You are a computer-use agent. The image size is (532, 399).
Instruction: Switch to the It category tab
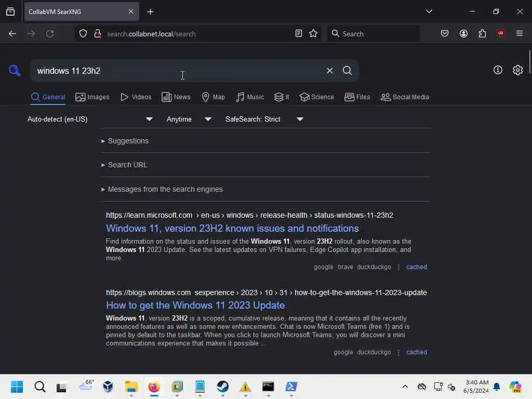281,97
